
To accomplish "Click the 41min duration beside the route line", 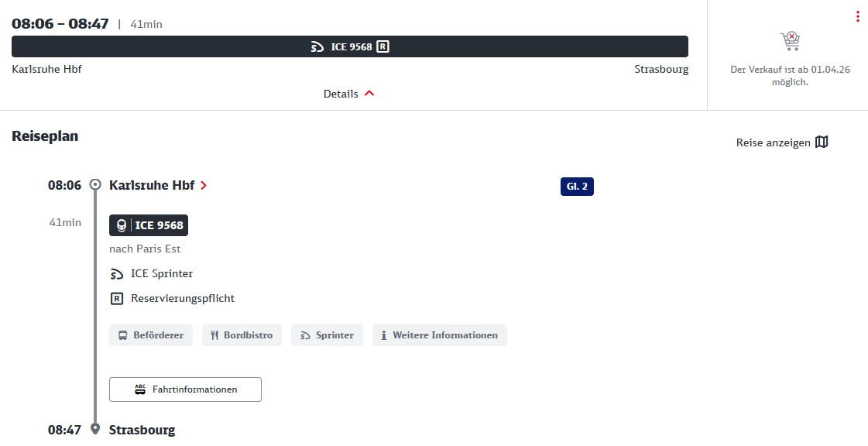I will (x=65, y=222).
